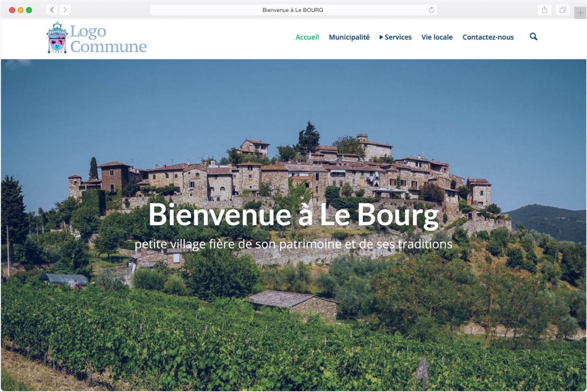
Task: Go back with the browser back arrow
Action: click(52, 10)
